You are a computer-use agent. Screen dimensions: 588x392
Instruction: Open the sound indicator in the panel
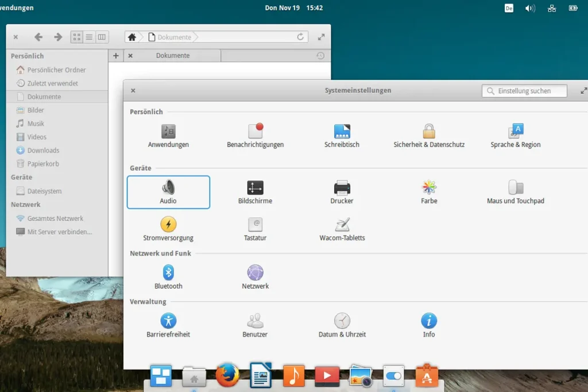coord(530,8)
